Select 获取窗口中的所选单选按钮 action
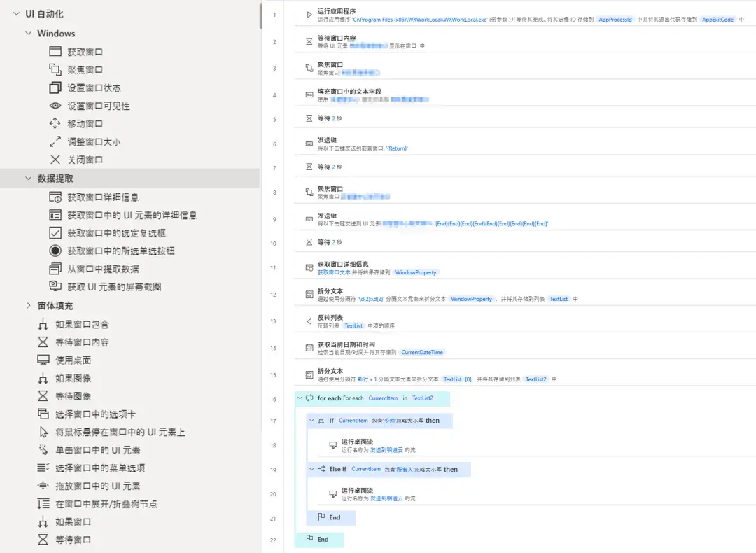 click(x=120, y=251)
